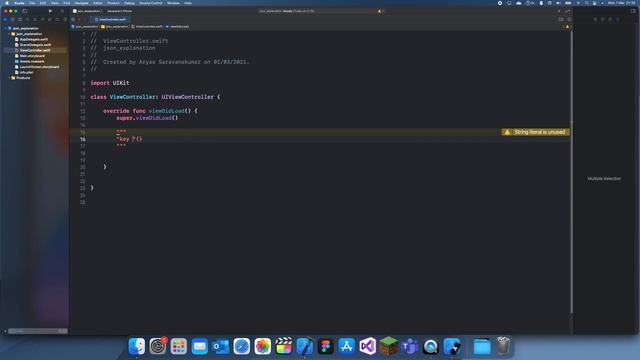Screen dimensions: 640x360
Task: Open Safari from the Dock
Action: [x=242, y=346]
